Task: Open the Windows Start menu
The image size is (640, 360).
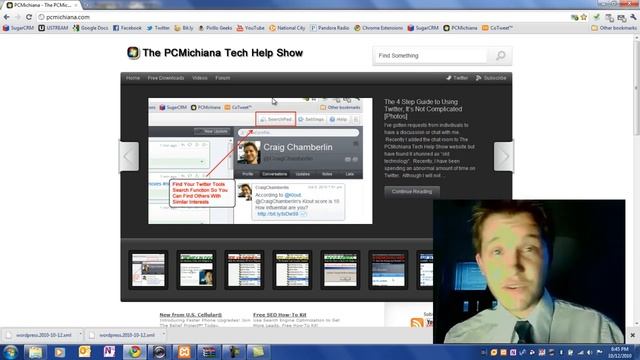Action: [10, 352]
